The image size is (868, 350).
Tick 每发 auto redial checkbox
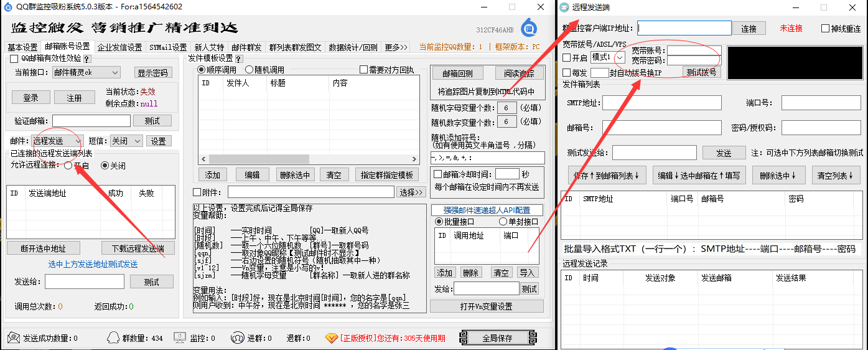coord(567,72)
